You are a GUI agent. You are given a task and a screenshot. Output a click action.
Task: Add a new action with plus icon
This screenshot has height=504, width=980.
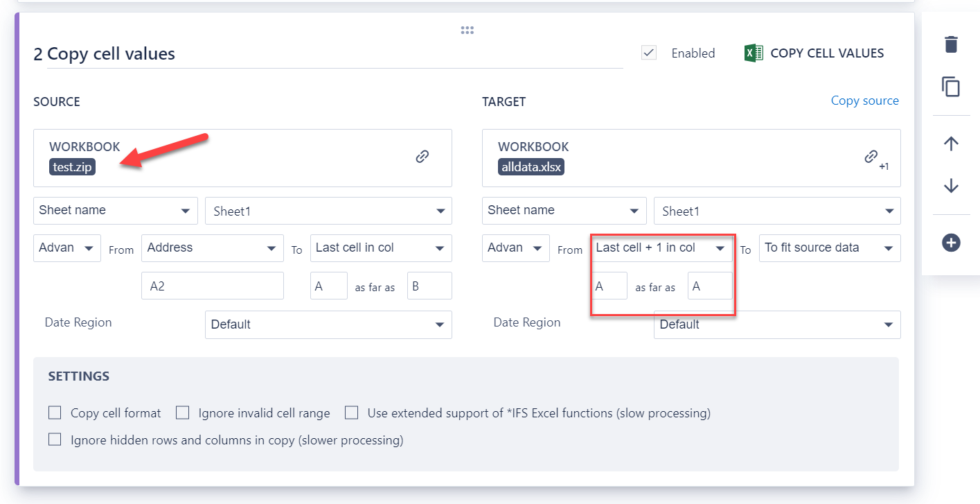(951, 243)
